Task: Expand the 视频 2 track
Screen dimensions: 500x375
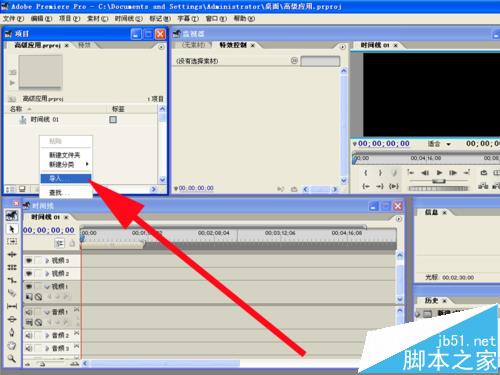Action: pos(47,274)
